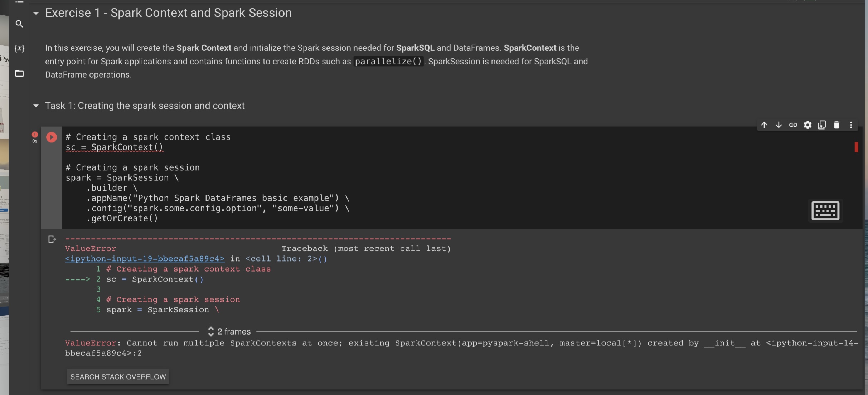Open the cell's three-dot options menu

pyautogui.click(x=851, y=125)
